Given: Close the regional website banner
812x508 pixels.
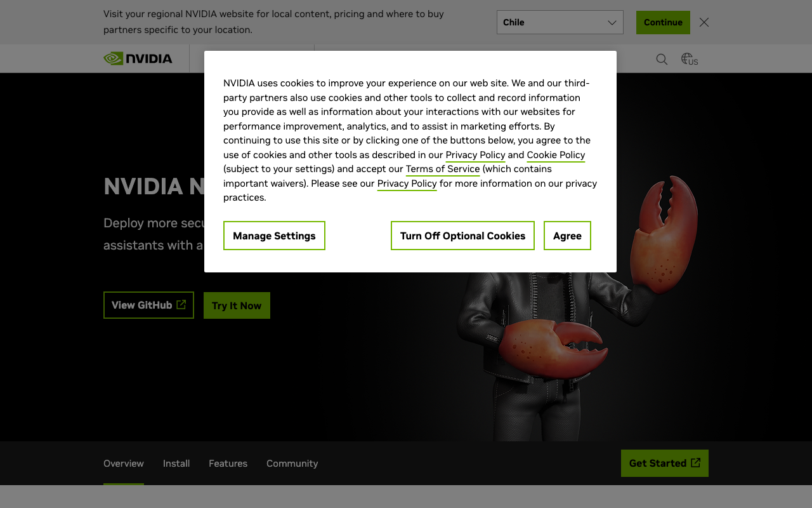Looking at the screenshot, I should pyautogui.click(x=704, y=22).
